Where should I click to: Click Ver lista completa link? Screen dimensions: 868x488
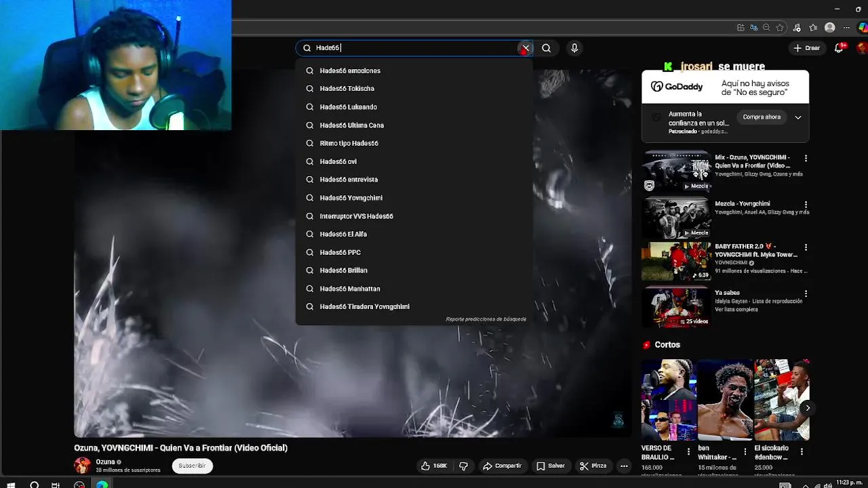pos(736,310)
